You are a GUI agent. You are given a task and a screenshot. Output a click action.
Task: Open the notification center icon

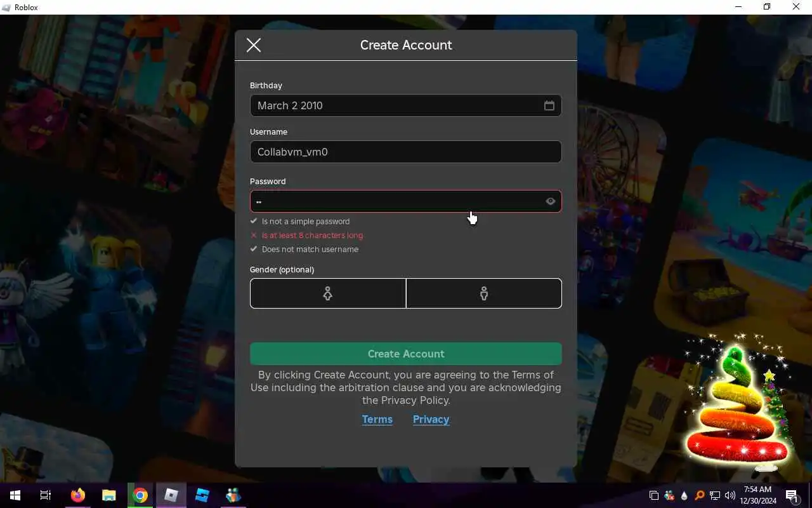click(x=792, y=495)
